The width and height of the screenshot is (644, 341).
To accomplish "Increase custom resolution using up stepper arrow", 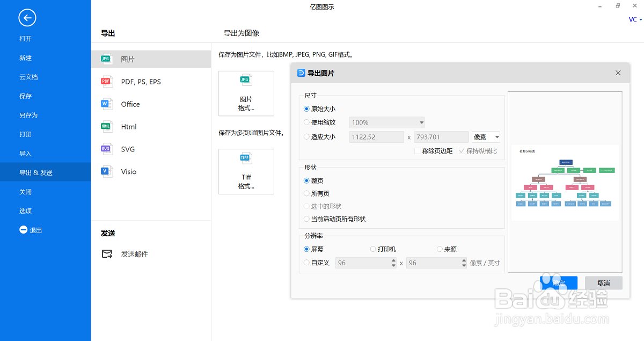I will click(x=392, y=260).
